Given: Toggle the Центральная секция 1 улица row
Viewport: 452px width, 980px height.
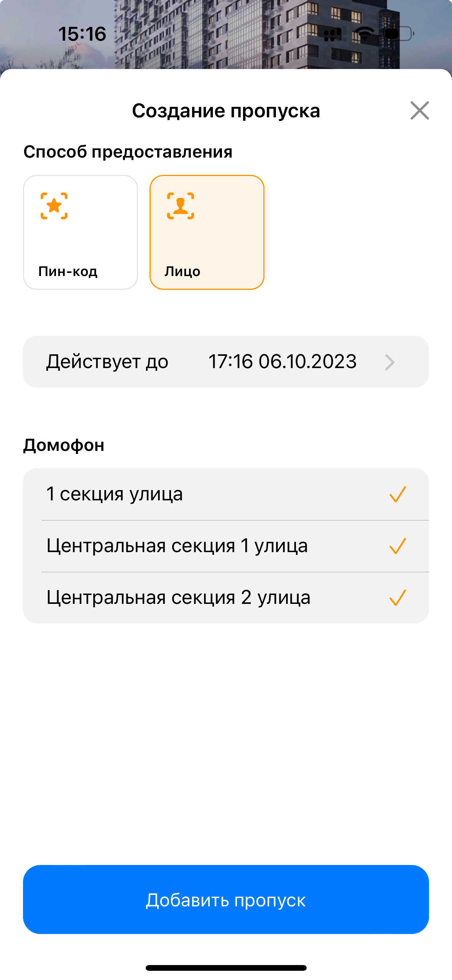Looking at the screenshot, I should (x=226, y=546).
